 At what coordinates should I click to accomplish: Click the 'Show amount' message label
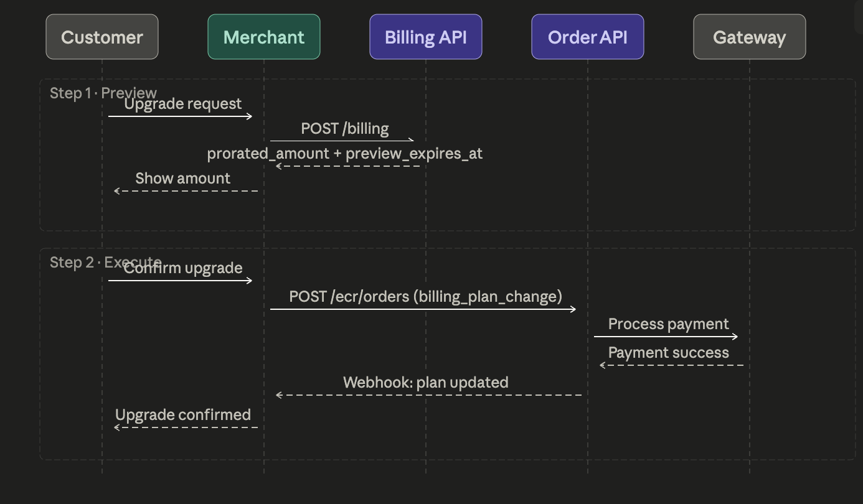(183, 178)
